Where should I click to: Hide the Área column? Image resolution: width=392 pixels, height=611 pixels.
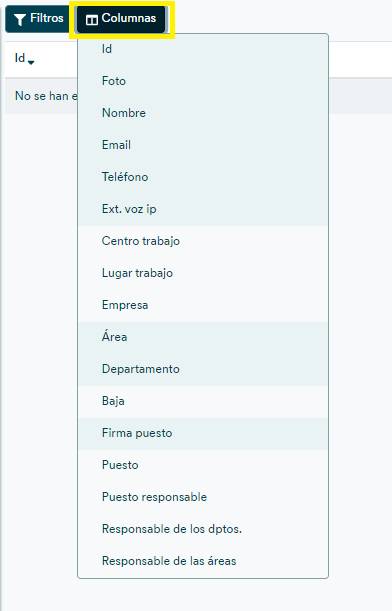(203, 337)
